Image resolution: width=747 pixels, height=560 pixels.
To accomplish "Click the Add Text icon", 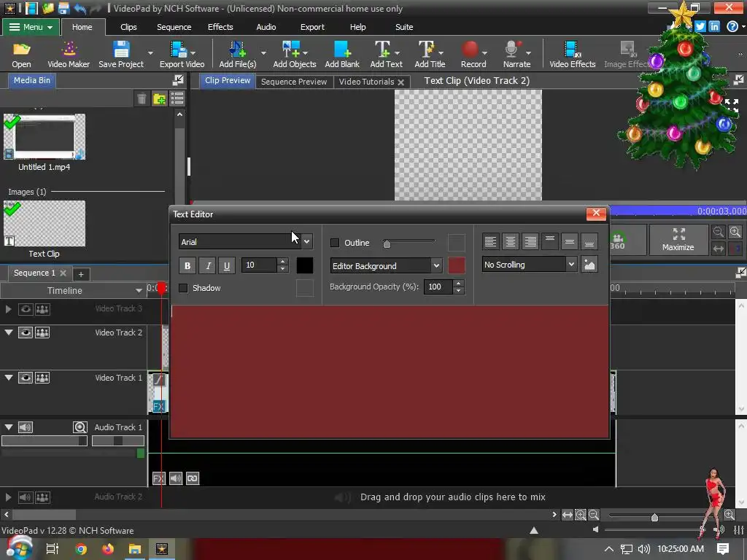I will click(x=386, y=54).
